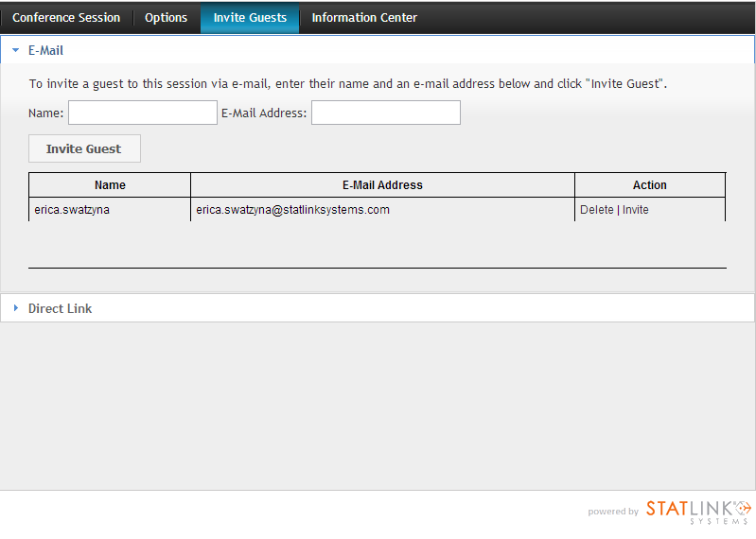Click the Action column header
Screen dimensions: 756x539
pos(649,185)
